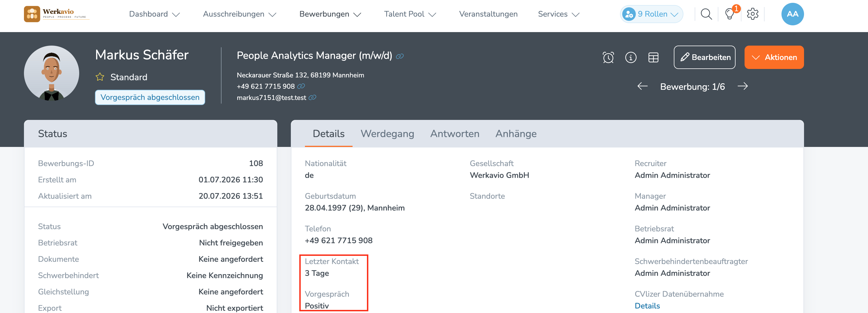868x313 pixels.
Task: Click Gesellschaft value Werkavio GmbH
Action: [x=499, y=175]
